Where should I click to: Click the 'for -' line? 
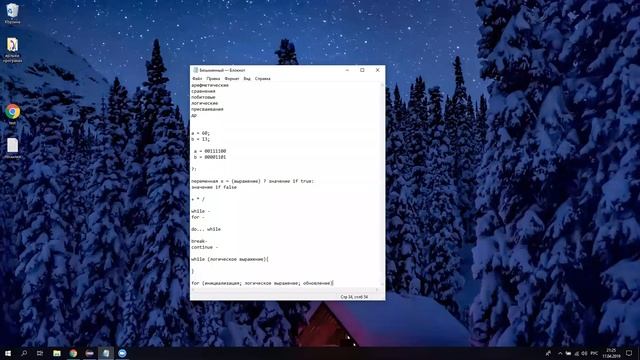tap(198, 217)
